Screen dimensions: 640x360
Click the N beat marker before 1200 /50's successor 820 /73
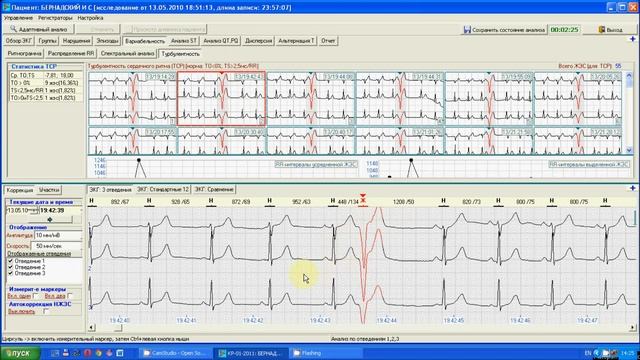[x=443, y=201]
